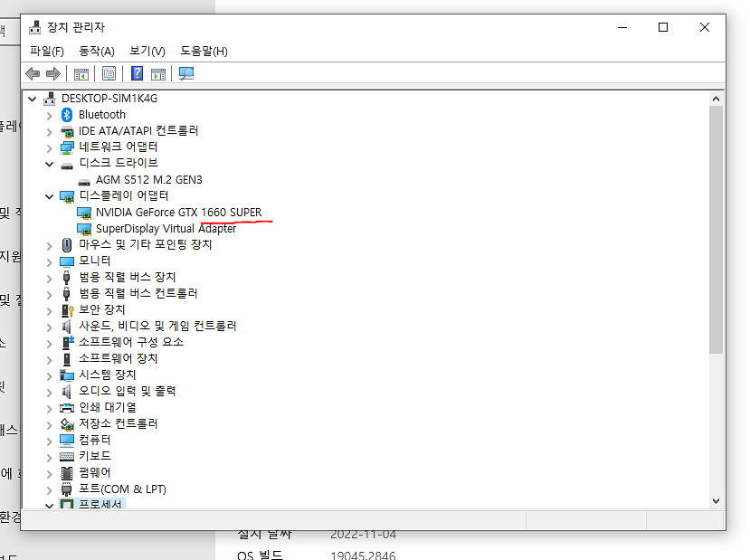Image resolution: width=750 pixels, height=560 pixels.
Task: Click the mouse category icon
Action: pos(67,245)
